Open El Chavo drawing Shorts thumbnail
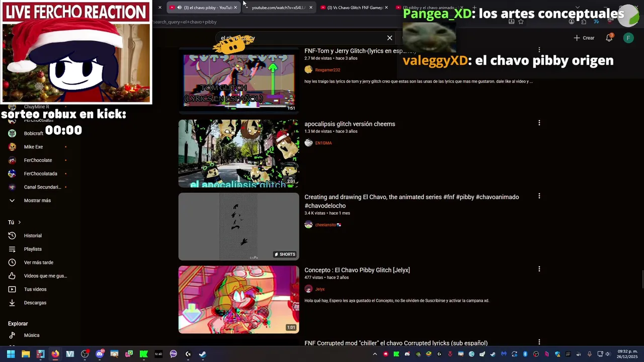 pos(238,226)
